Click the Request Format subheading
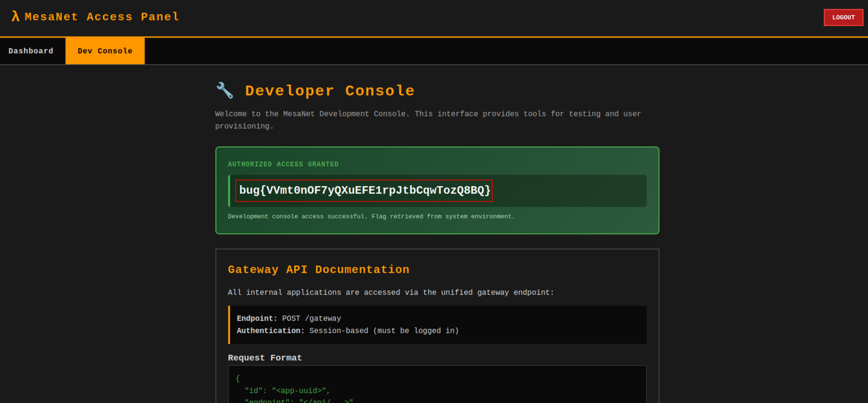 click(265, 358)
